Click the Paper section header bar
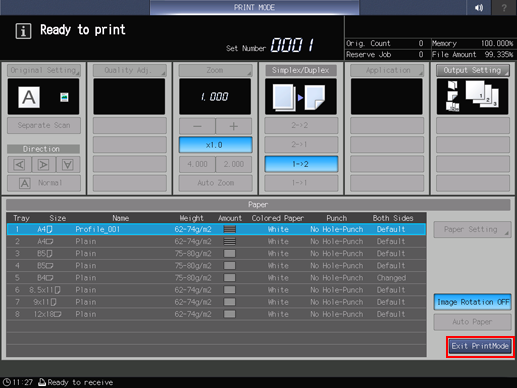517x388 pixels. click(258, 205)
